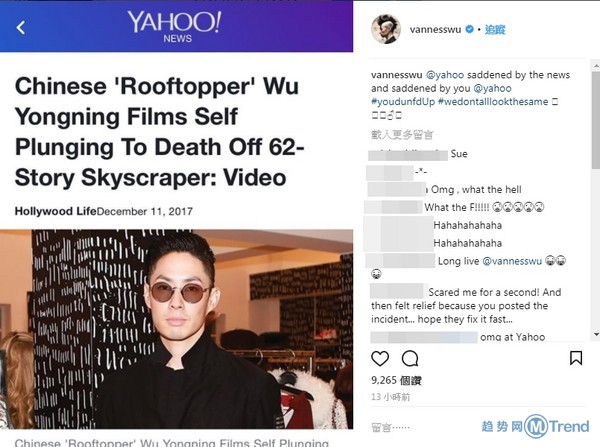Load more comments via 載入更多留言

(x=402, y=135)
